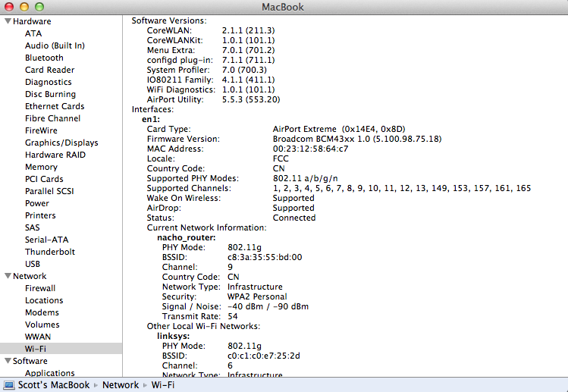
Task: Open the Disc Burning category
Action: pyautogui.click(x=50, y=94)
